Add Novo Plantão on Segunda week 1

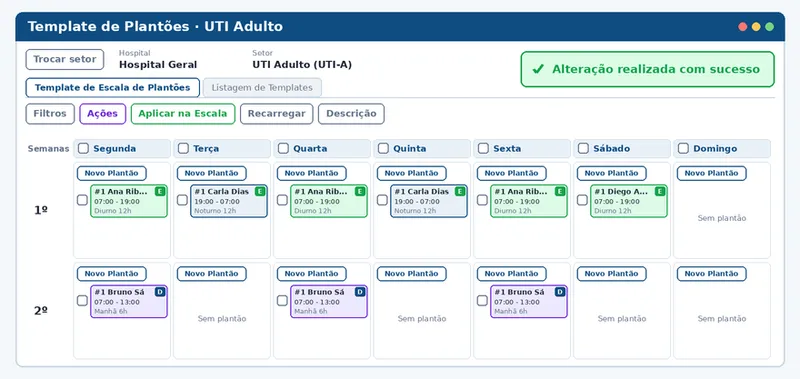click(112, 173)
